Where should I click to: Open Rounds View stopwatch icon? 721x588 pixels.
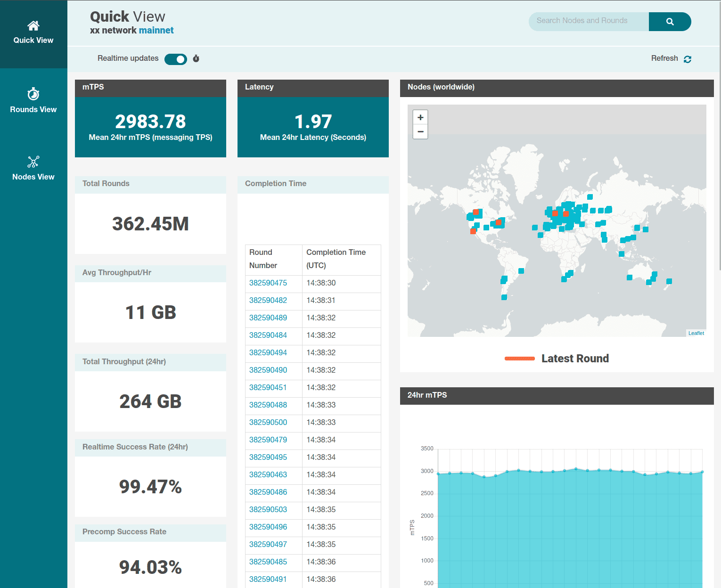[x=33, y=94]
